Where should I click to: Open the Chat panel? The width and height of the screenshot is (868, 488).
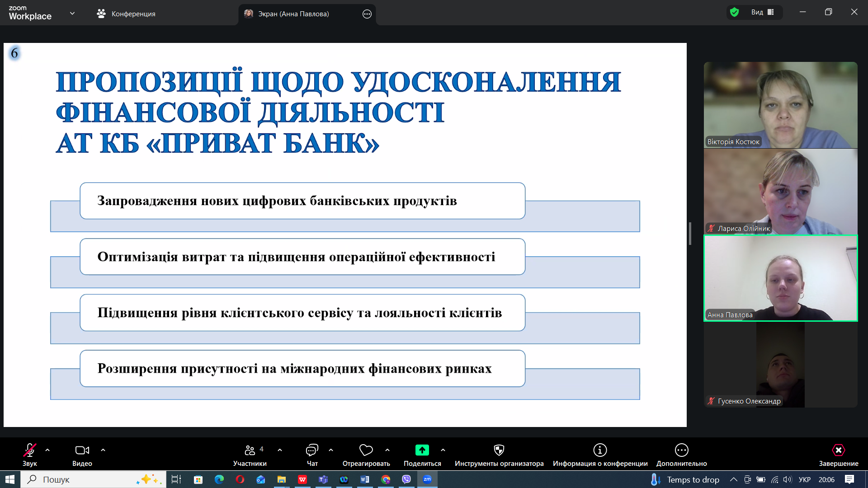[312, 450]
